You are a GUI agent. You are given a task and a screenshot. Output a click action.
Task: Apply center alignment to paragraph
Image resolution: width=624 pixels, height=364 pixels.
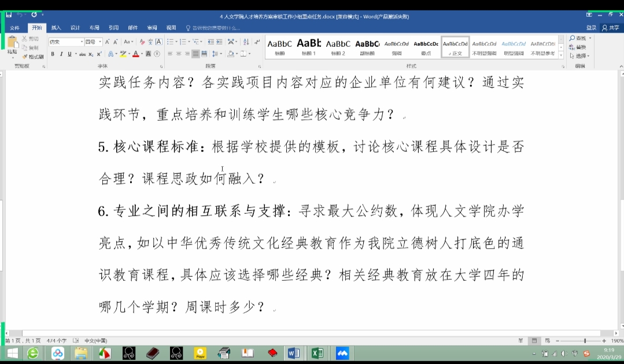tap(179, 54)
